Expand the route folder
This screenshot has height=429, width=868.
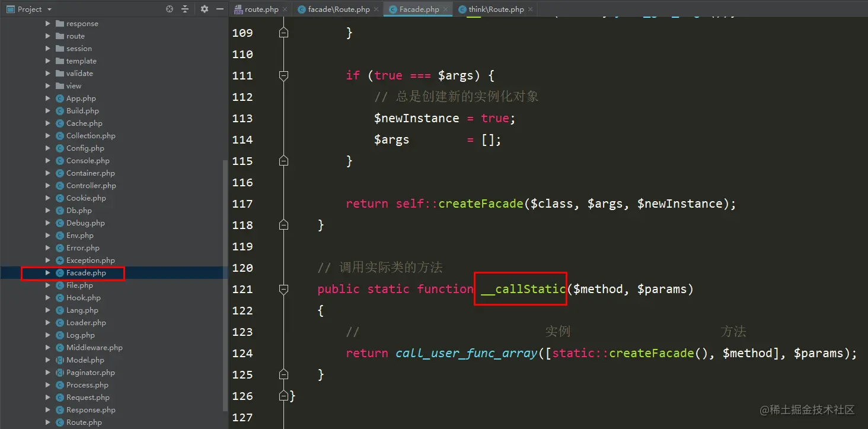click(x=48, y=36)
